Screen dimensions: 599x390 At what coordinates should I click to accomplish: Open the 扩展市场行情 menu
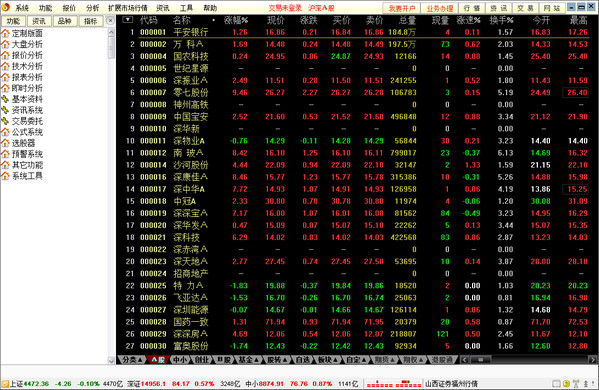pos(128,8)
